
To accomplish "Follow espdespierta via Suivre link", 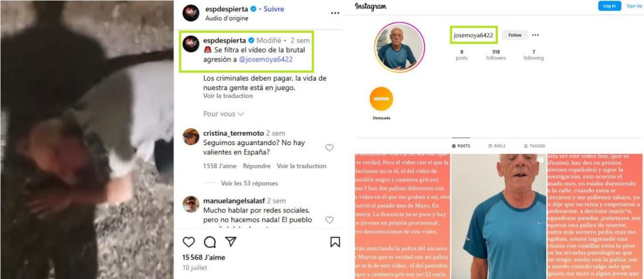I will pos(273,9).
